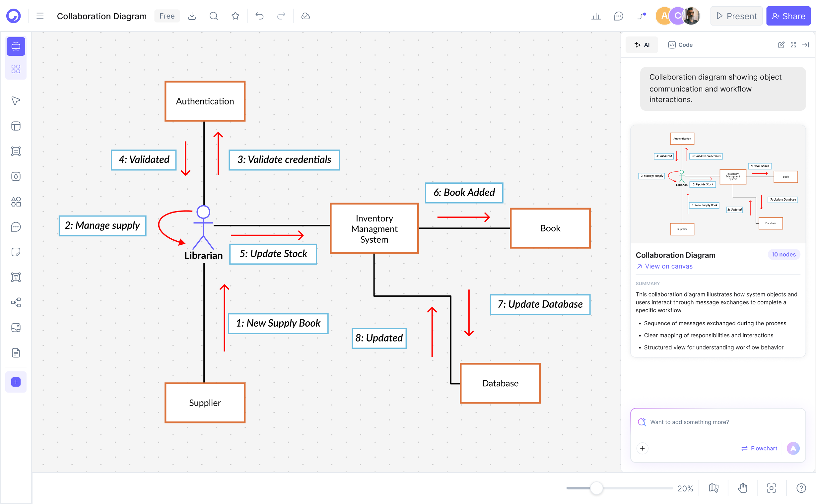The height and width of the screenshot is (504, 816).
Task: Select the hand pan tool
Action: click(x=743, y=488)
